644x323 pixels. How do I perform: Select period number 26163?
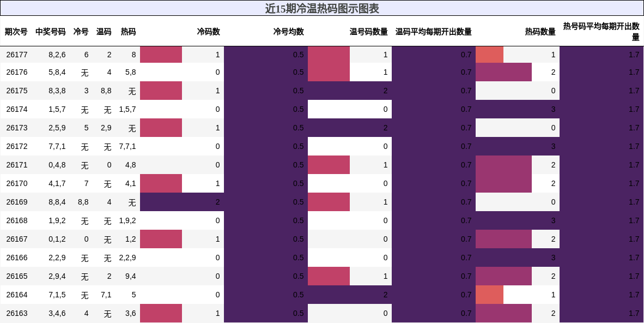17,314
